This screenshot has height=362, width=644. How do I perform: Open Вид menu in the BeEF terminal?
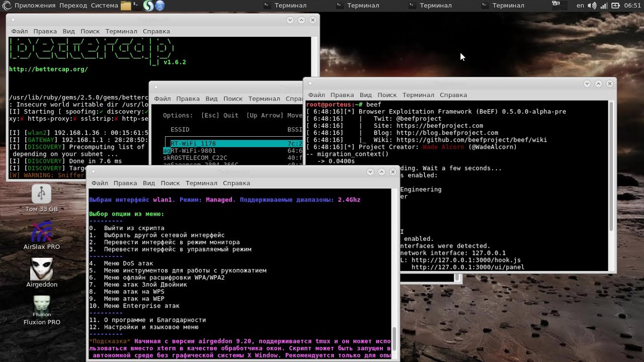click(x=366, y=95)
